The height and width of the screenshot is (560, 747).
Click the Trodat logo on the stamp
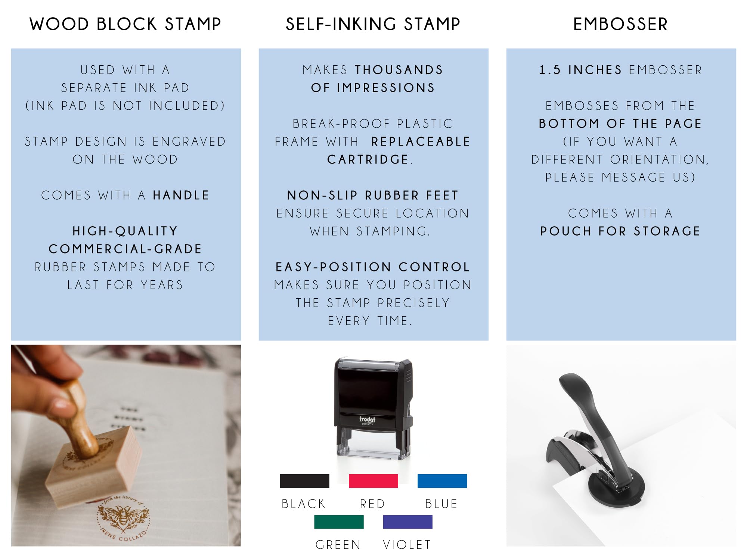(x=367, y=419)
